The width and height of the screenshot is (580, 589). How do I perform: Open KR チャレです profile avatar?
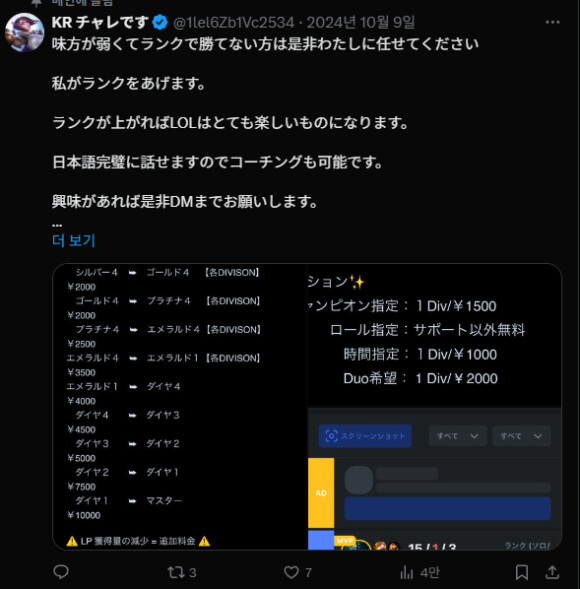[24, 32]
